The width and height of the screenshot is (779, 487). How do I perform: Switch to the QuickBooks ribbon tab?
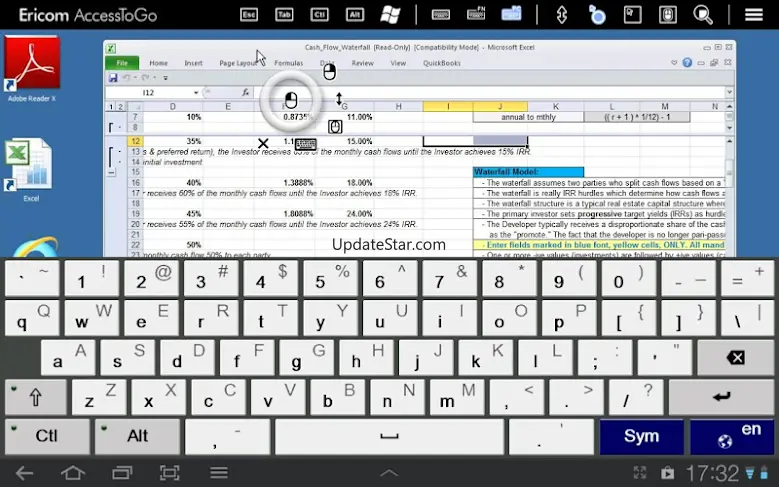442,63
